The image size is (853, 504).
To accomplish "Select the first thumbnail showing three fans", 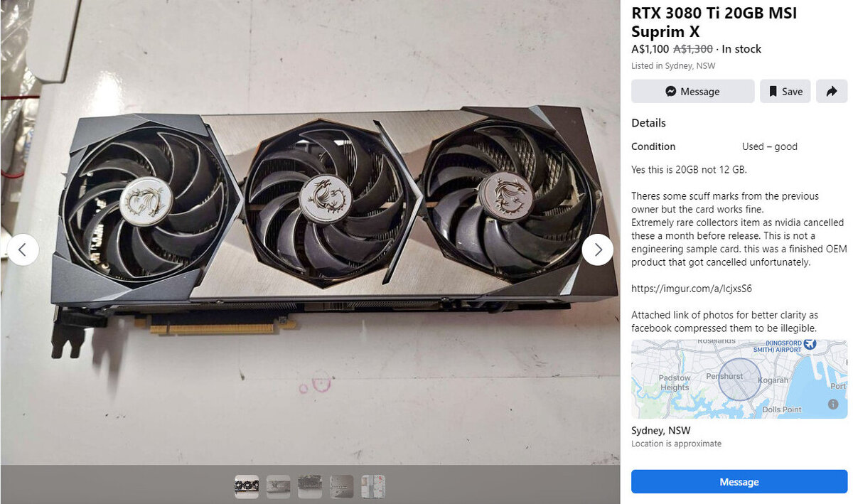I will (247, 486).
